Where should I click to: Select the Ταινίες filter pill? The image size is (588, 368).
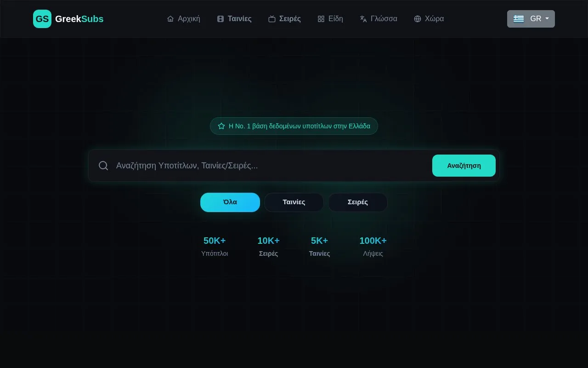point(294,202)
